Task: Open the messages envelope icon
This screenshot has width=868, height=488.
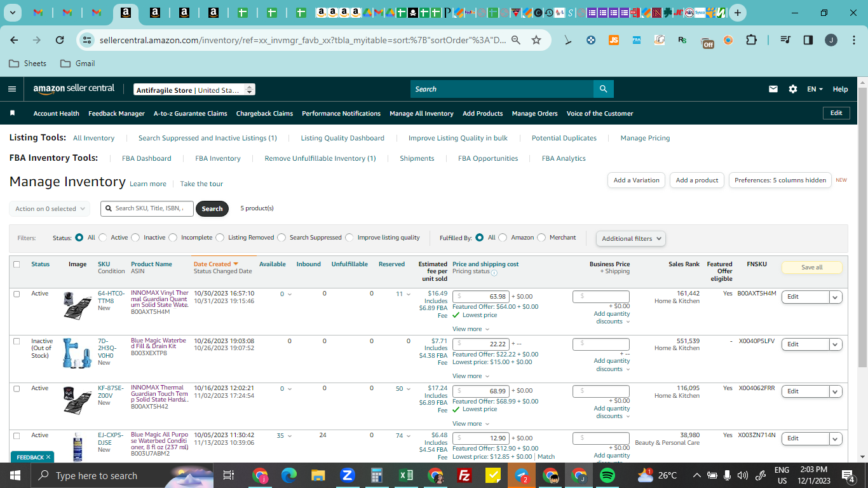Action: point(773,89)
